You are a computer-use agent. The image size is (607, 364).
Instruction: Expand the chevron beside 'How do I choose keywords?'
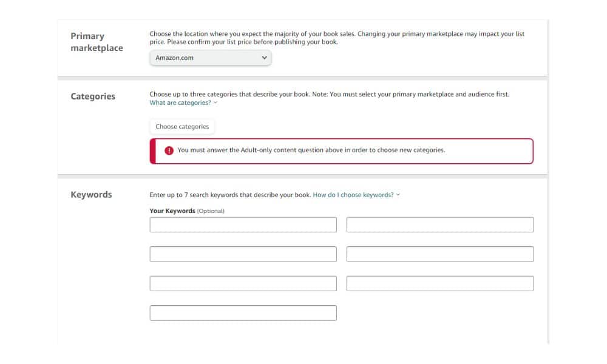(398, 195)
